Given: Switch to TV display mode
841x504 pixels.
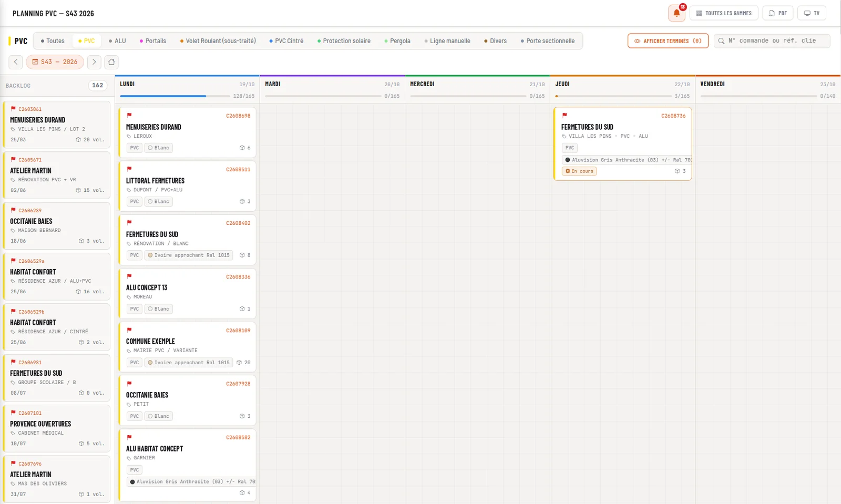Looking at the screenshot, I should coord(812,13).
